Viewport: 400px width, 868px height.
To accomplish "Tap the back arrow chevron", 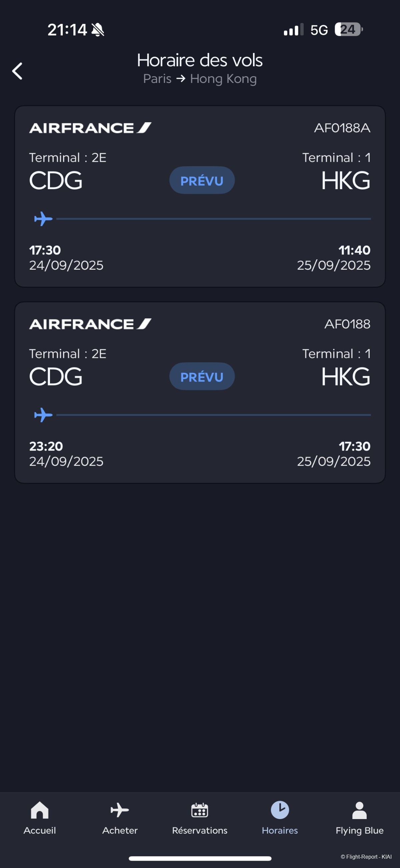I will point(18,71).
